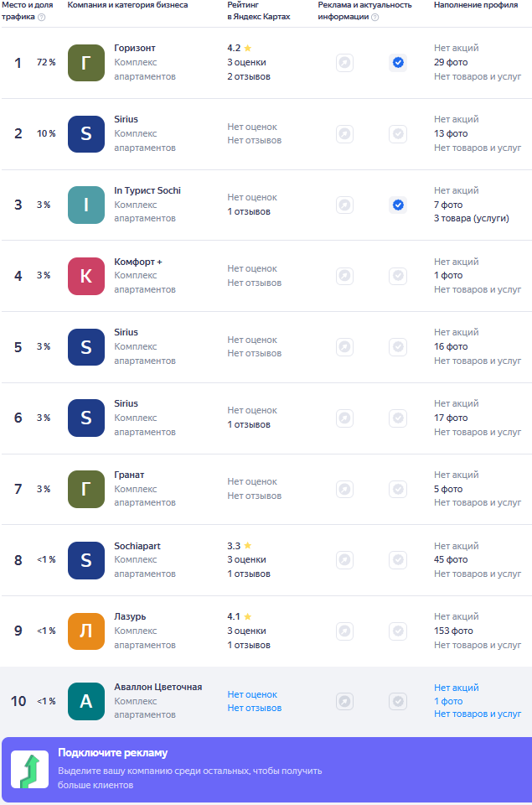The width and height of the screenshot is (532, 805).
Task: Click the blue Нет акций link
Action: coord(456,688)
